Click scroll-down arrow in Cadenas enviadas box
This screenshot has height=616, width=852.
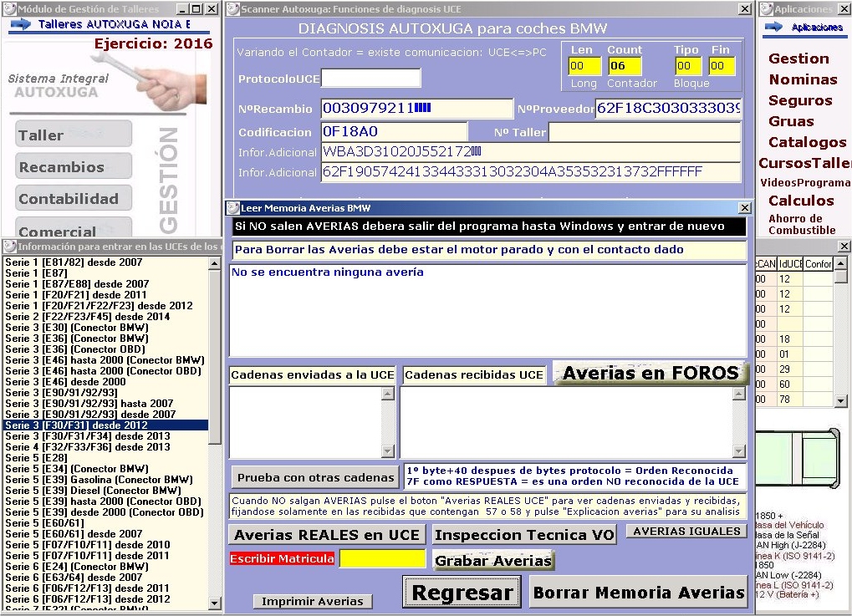tap(388, 451)
